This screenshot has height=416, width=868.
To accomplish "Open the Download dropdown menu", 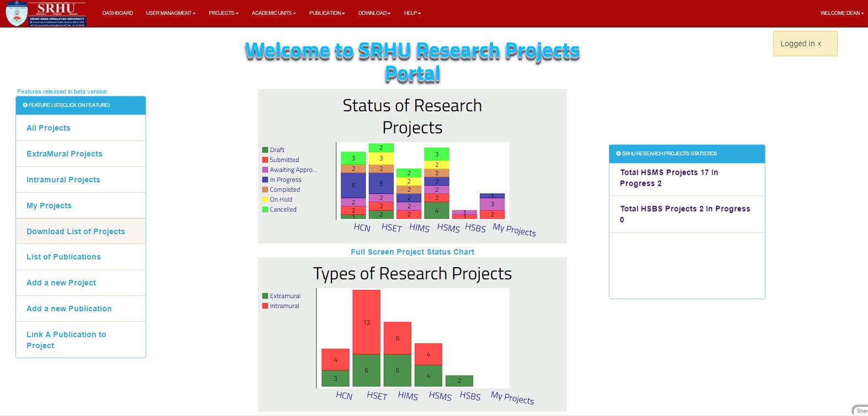I will point(374,13).
